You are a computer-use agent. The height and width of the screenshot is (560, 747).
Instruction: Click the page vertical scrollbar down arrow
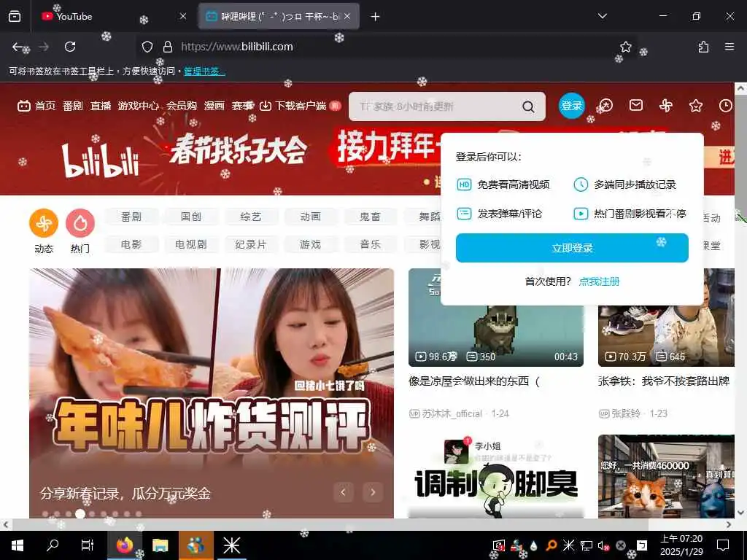pos(741,513)
